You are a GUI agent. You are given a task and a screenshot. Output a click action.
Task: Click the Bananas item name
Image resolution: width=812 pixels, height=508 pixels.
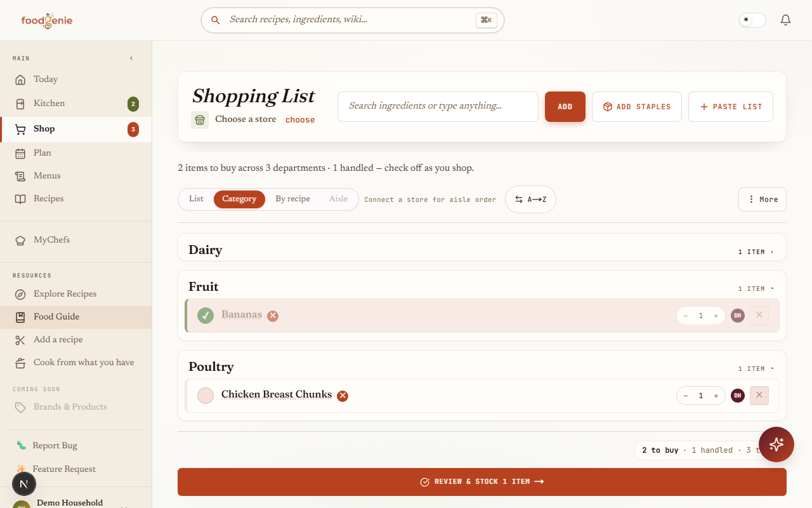tap(242, 315)
